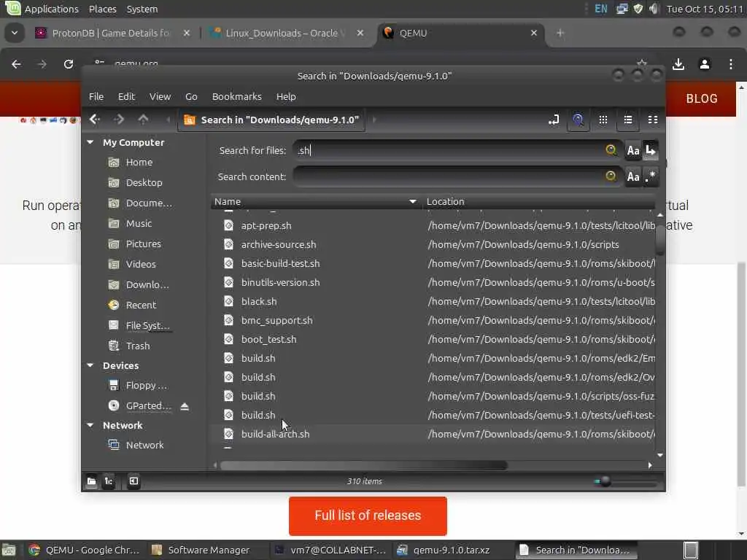Collapse the My Computer sidebar section
The image size is (747, 560).
(x=90, y=142)
